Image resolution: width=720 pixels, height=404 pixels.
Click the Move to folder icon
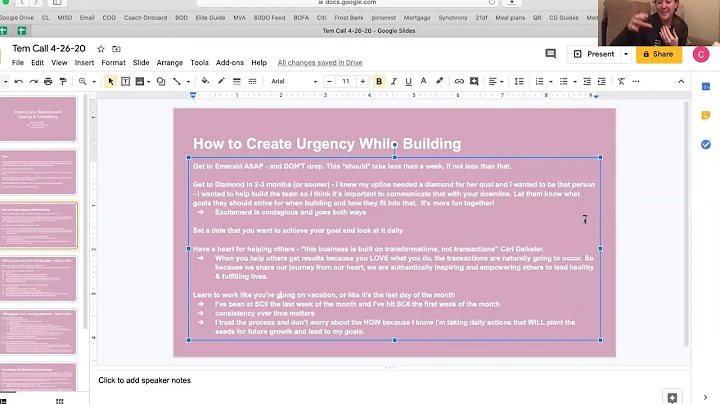[x=116, y=49]
